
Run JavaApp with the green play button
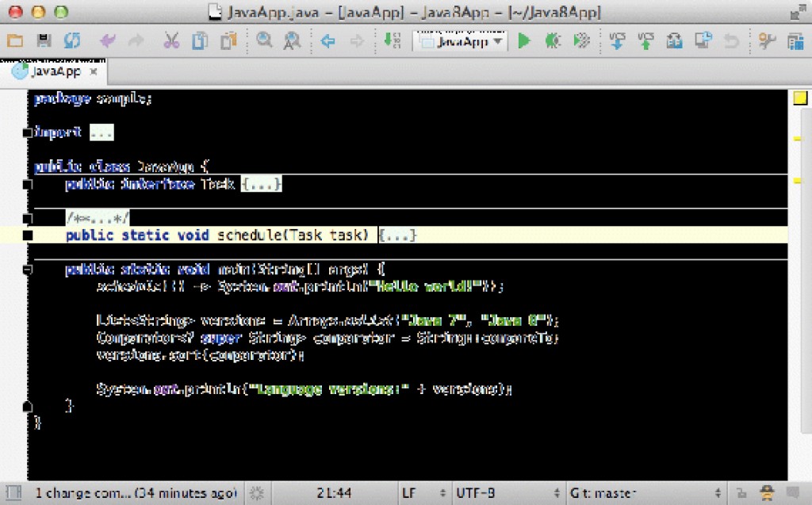pyautogui.click(x=524, y=40)
